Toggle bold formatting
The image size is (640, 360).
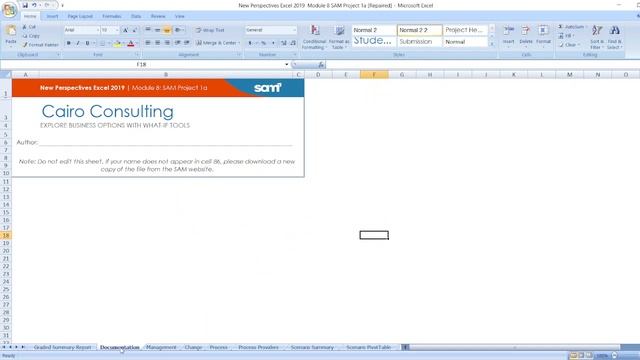click(69, 43)
